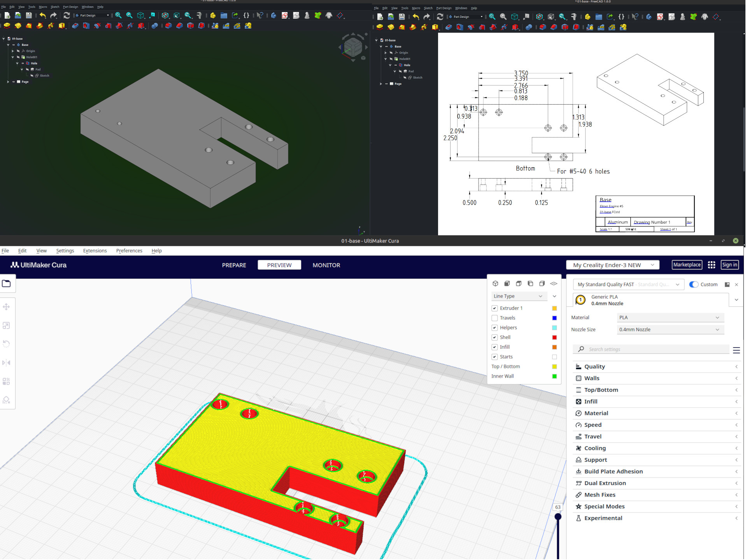Toggle the Helpers checkbox
This screenshot has height=560, width=747.
point(494,328)
